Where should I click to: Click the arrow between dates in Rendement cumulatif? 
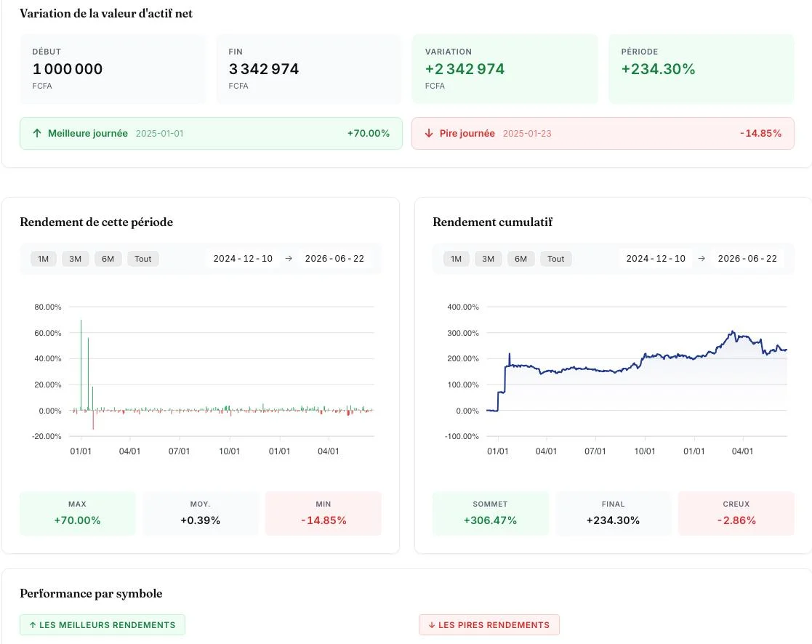click(x=702, y=258)
